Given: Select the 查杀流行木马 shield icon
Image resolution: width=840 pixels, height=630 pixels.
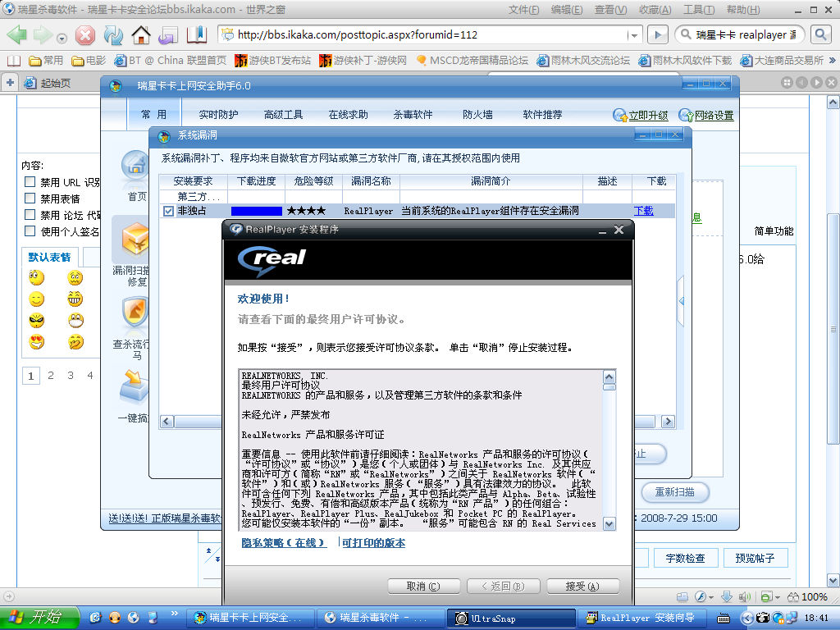Looking at the screenshot, I should tap(135, 312).
